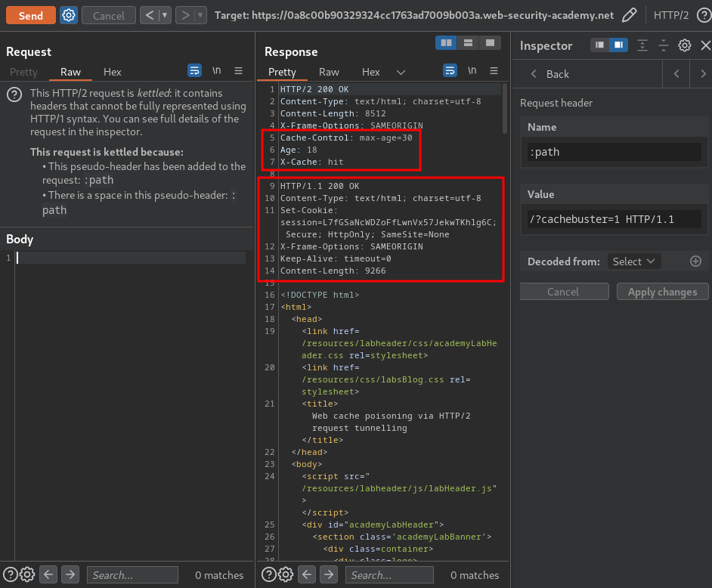Select the Request Pretty tab
Viewport: 712px width, 588px height.
coord(23,72)
